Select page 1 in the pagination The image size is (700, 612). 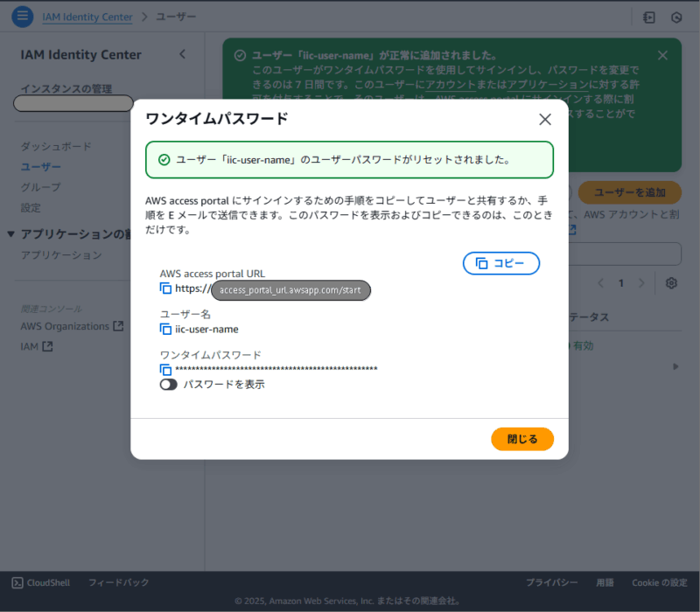pyautogui.click(x=621, y=283)
